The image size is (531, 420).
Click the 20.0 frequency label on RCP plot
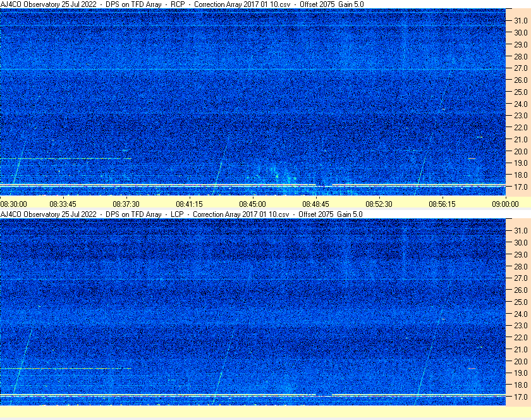pos(521,151)
